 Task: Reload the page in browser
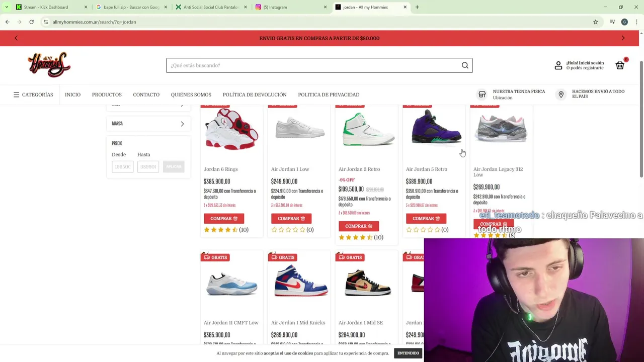31,22
